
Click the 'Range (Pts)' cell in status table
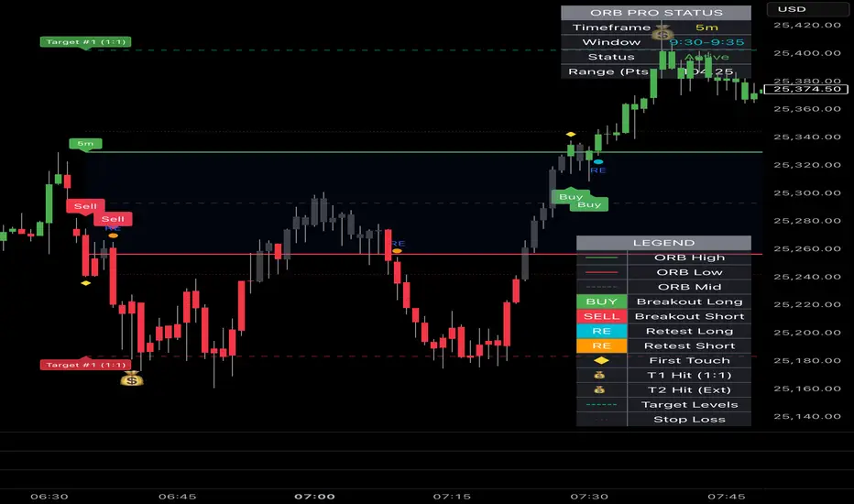coord(611,71)
